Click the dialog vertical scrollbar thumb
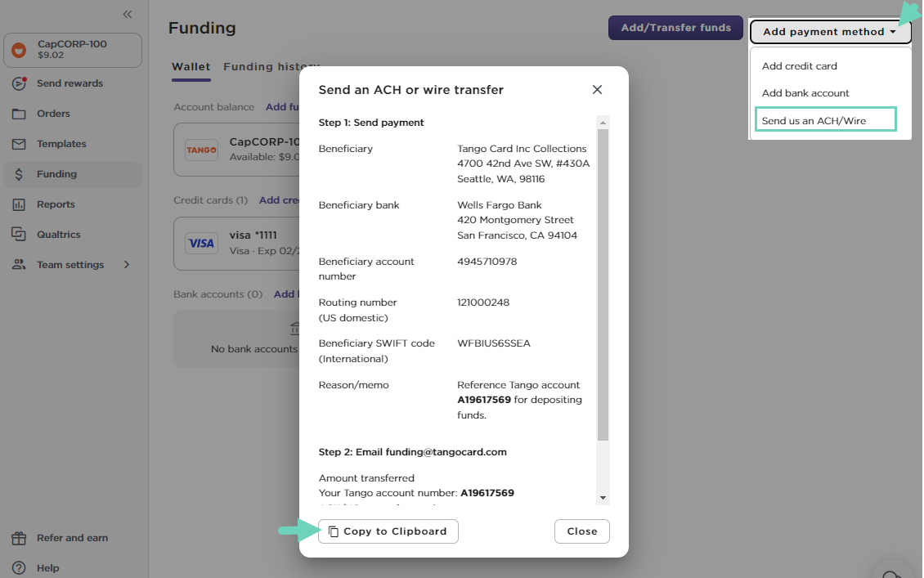This screenshot has width=924, height=578. point(603,285)
